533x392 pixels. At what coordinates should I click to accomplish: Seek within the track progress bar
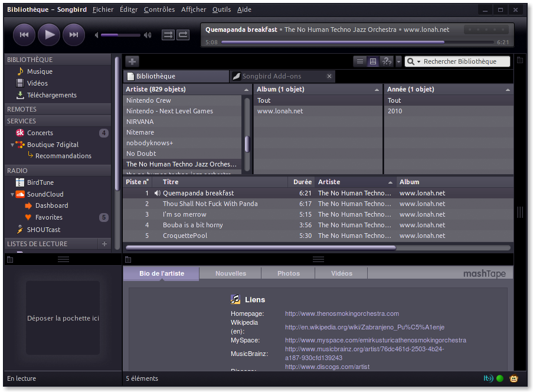(x=357, y=42)
